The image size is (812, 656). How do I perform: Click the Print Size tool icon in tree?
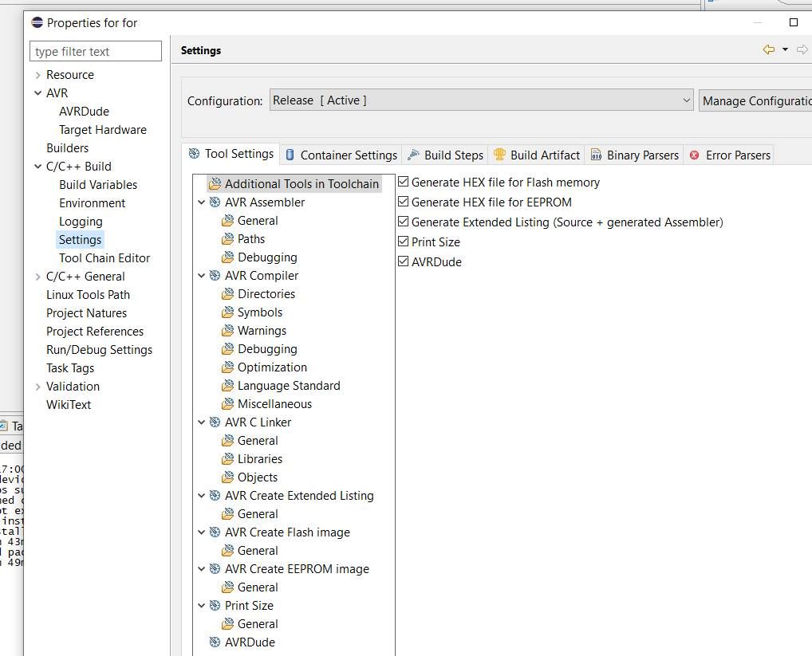tap(215, 605)
